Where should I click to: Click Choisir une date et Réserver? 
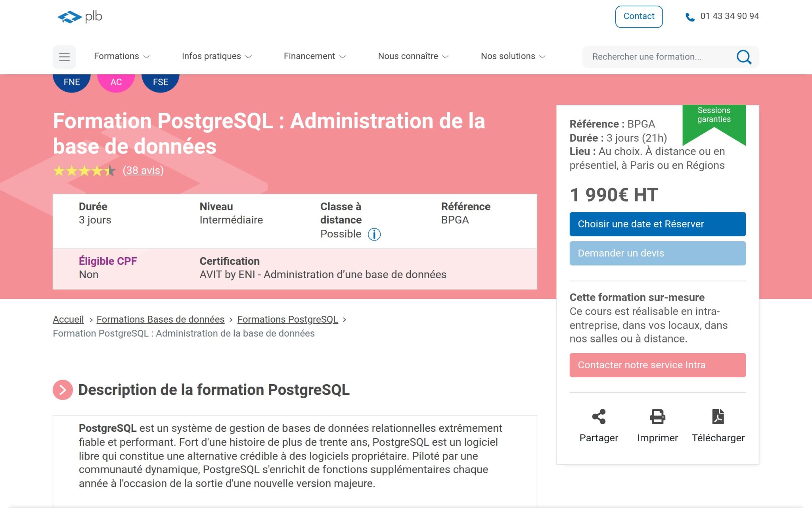click(x=657, y=224)
